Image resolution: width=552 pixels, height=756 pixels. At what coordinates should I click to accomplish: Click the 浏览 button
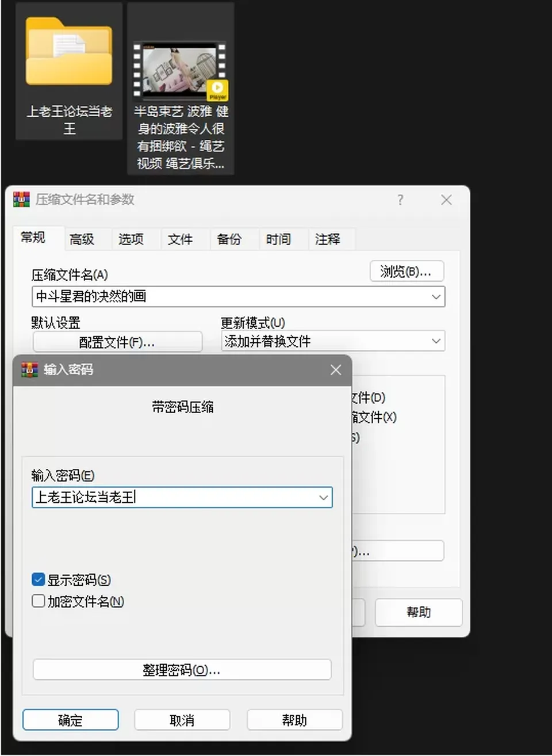point(407,272)
